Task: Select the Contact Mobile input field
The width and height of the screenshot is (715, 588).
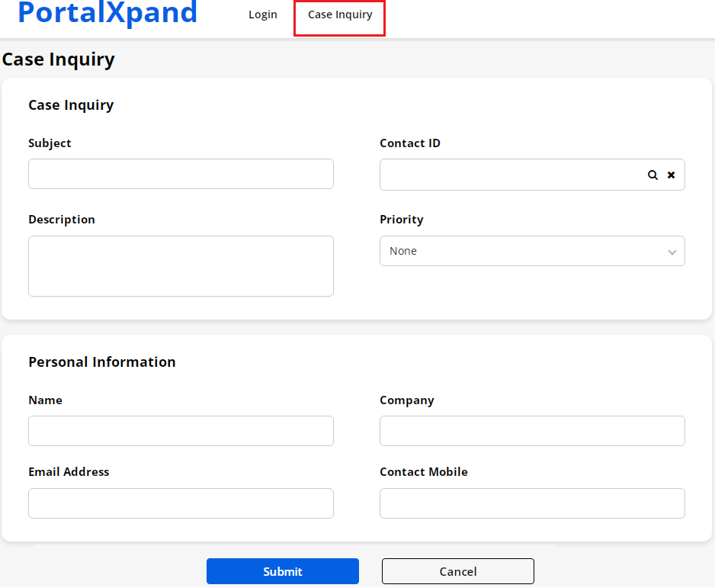Action: (x=532, y=503)
